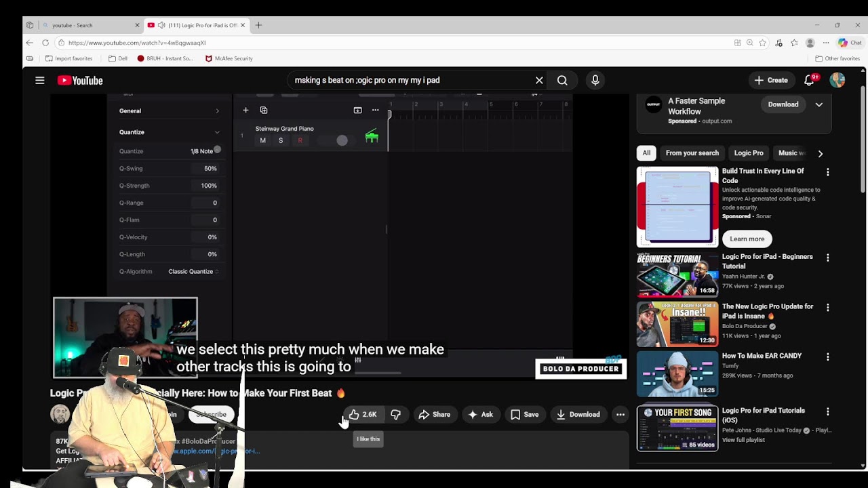Viewport: 868px width, 488px height.
Task: Click the Logic Pro playhead marker
Action: pyautogui.click(x=389, y=115)
